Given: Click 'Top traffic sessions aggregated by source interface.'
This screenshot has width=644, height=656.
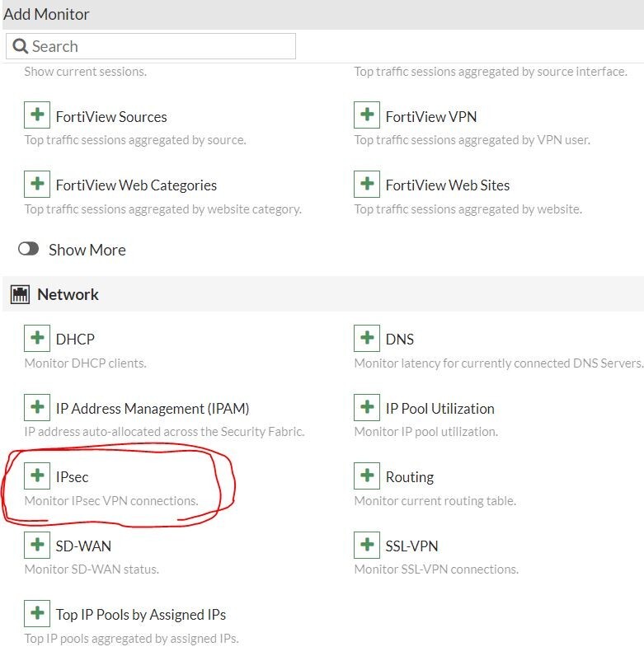Looking at the screenshot, I should click(x=491, y=72).
